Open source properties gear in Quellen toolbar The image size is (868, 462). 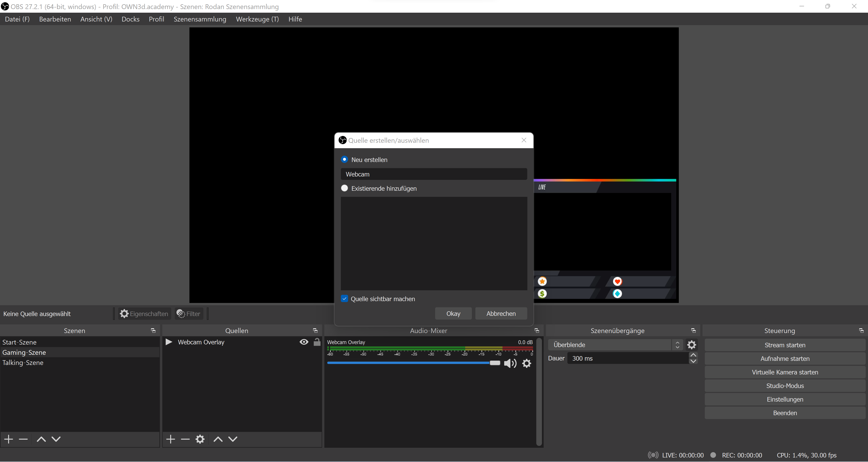pos(200,439)
